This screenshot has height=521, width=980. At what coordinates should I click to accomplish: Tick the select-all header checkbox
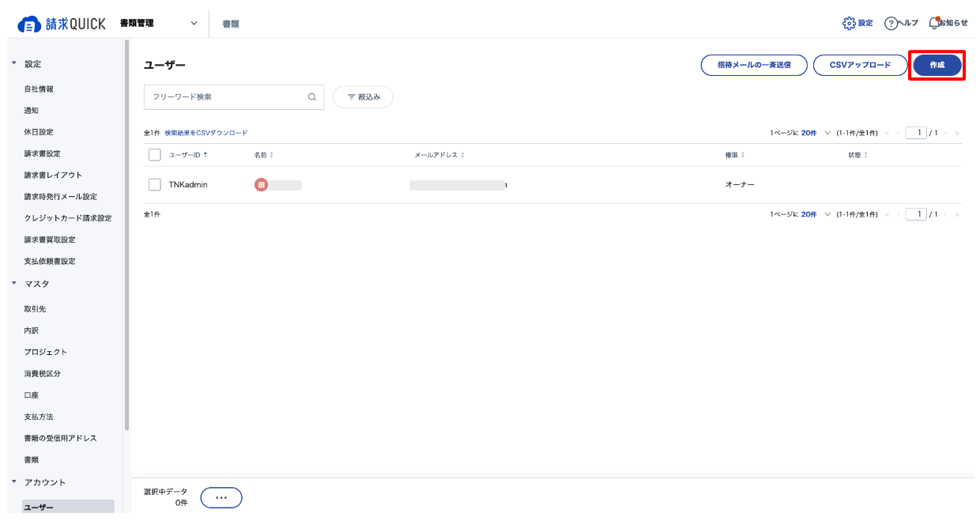155,155
